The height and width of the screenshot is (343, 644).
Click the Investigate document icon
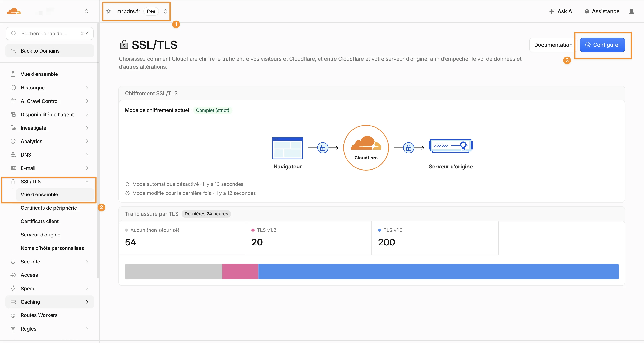[13, 128]
